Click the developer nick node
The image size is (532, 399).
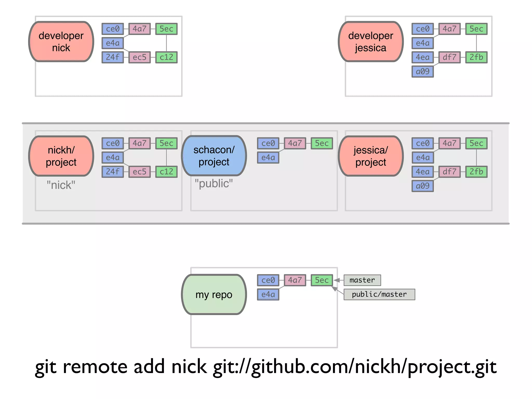[61, 42]
